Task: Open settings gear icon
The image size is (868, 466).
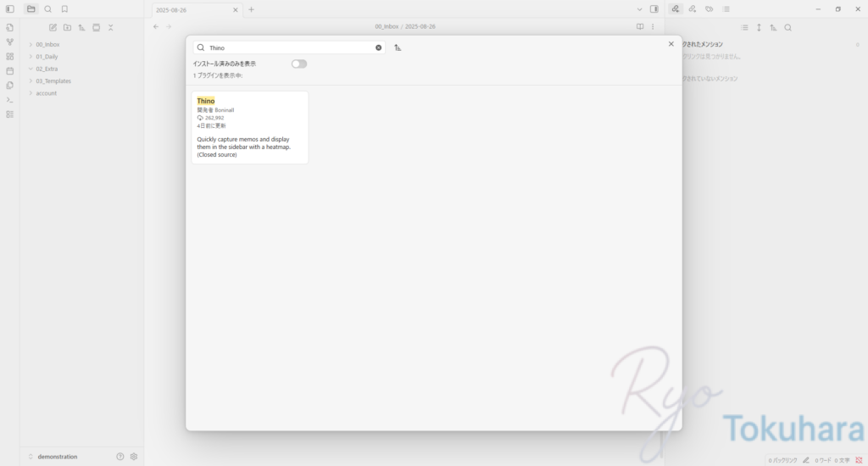Action: coord(134,457)
